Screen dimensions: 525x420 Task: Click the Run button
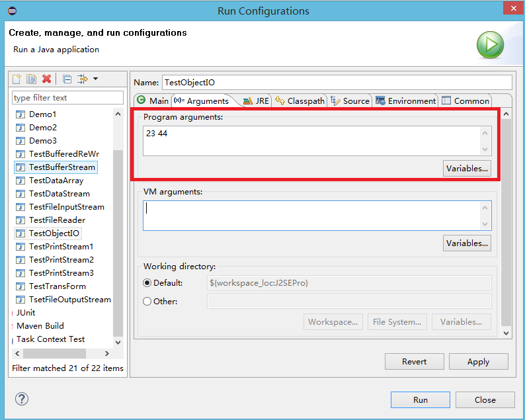tap(421, 400)
